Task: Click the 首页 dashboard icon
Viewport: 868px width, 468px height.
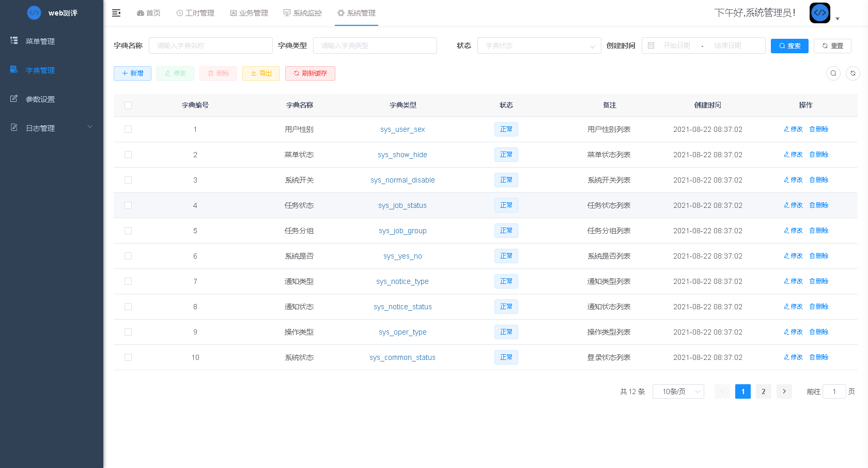Action: point(148,13)
